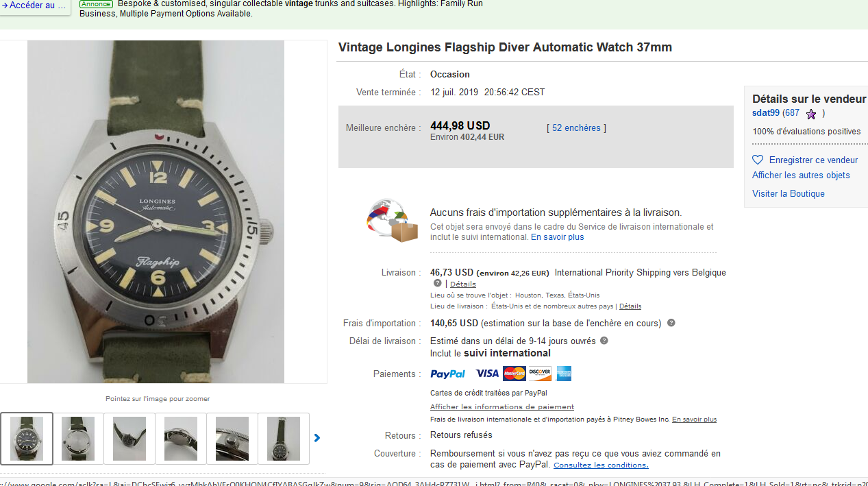Select the third watch side-view thumbnail
This screenshot has width=868, height=486.
[129, 438]
